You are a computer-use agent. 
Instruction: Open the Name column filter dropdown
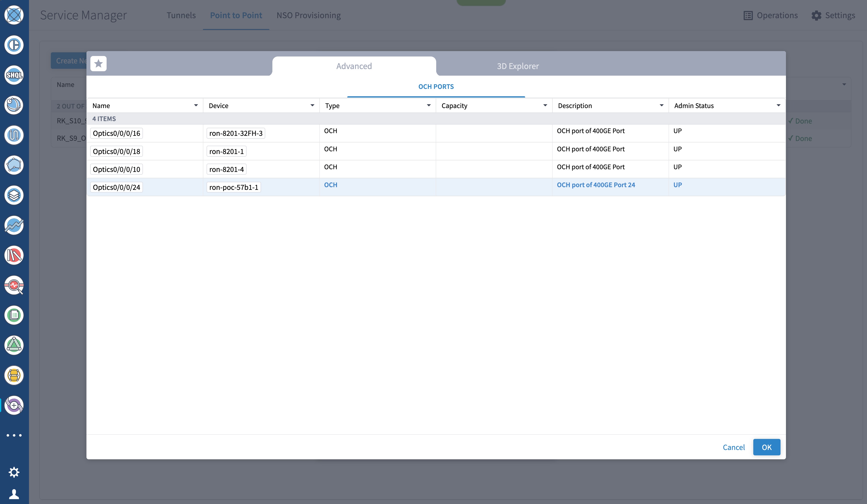click(x=196, y=105)
